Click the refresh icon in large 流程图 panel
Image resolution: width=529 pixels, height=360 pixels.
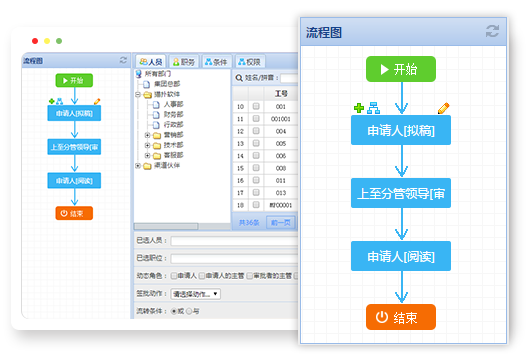[492, 31]
